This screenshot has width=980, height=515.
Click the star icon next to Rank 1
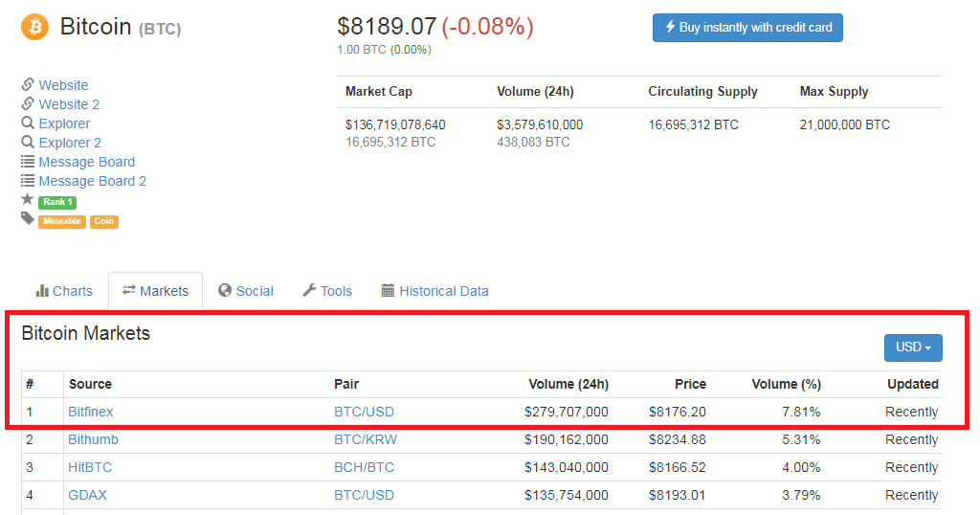[28, 199]
